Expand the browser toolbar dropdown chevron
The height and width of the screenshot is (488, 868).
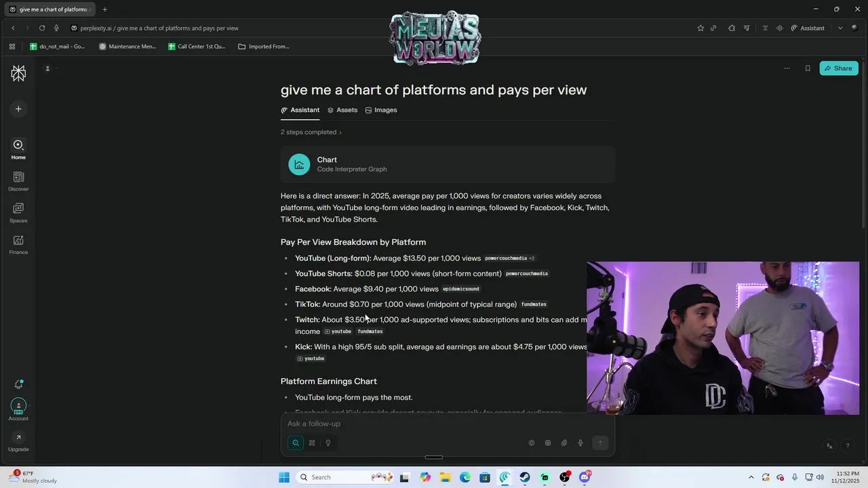point(840,28)
